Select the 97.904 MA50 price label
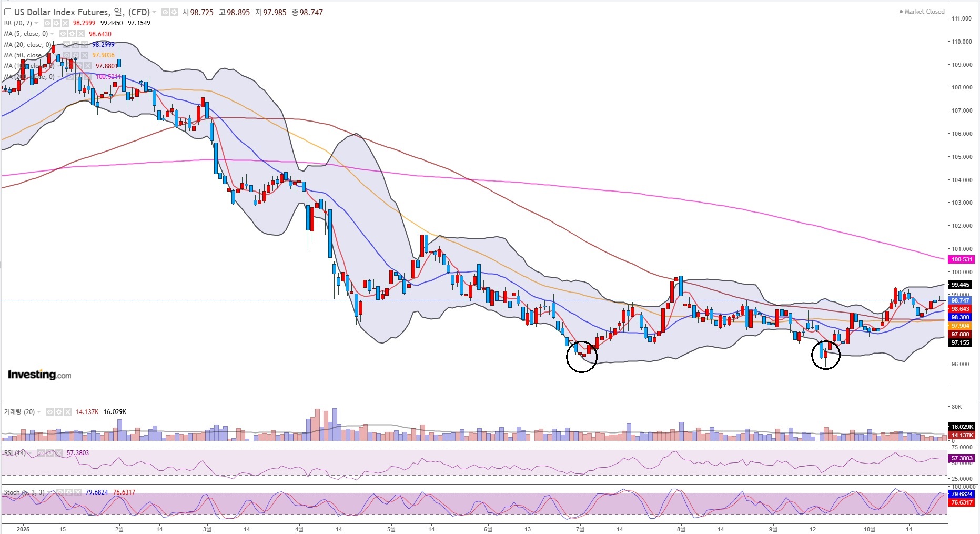980x534 pixels. (961, 326)
